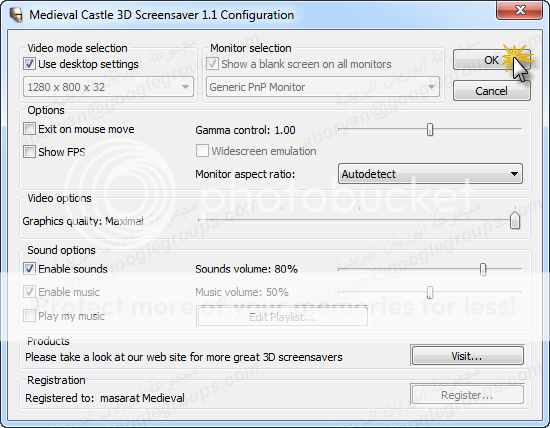Click the Edit Playlist... button
The width and height of the screenshot is (550, 428).
point(282,317)
